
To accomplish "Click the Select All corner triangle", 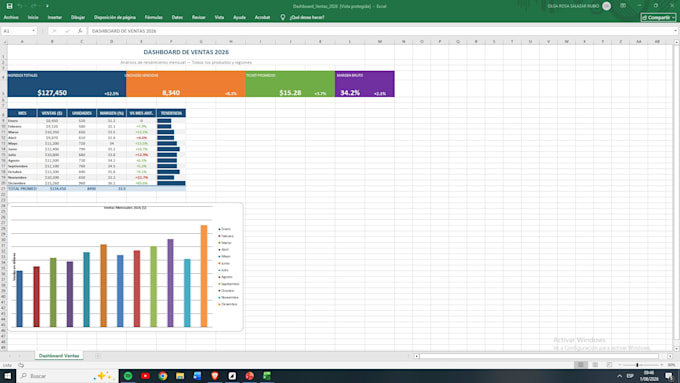I will [x=4, y=42].
